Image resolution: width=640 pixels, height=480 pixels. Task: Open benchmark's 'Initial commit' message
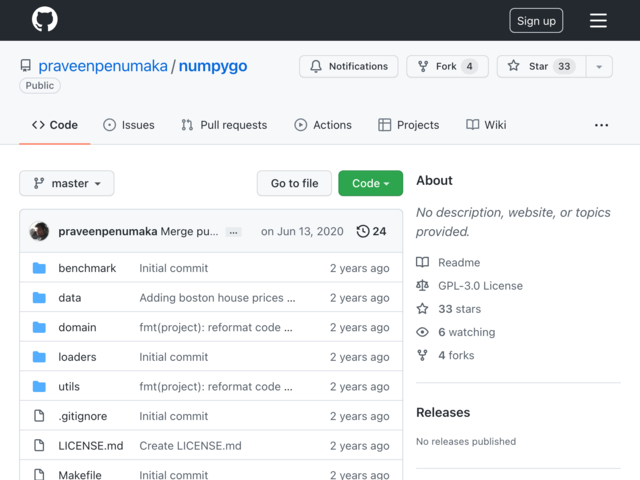point(173,268)
